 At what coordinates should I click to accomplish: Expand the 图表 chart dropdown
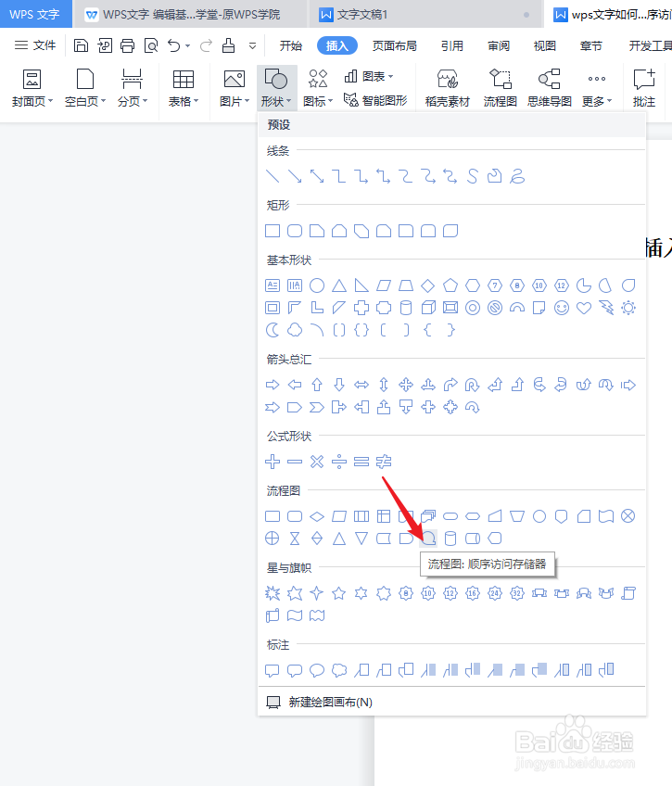(369, 77)
